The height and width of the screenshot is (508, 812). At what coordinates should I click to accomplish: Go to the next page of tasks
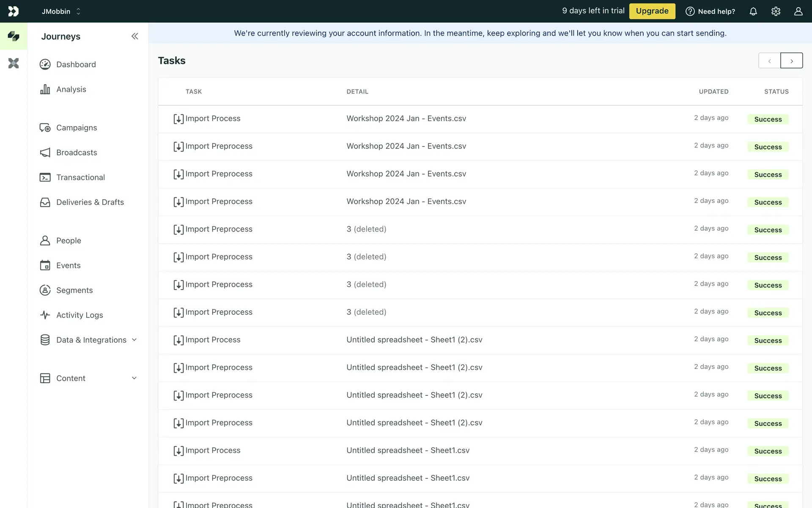(791, 61)
